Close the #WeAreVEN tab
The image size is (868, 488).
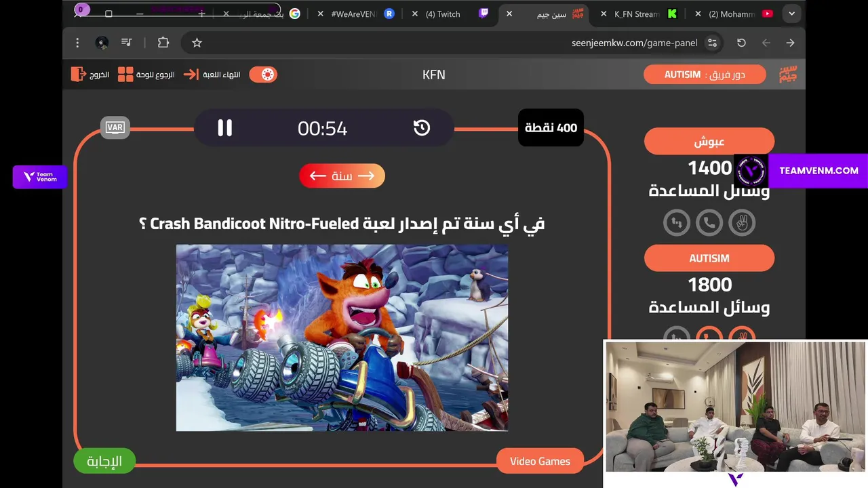point(321,14)
